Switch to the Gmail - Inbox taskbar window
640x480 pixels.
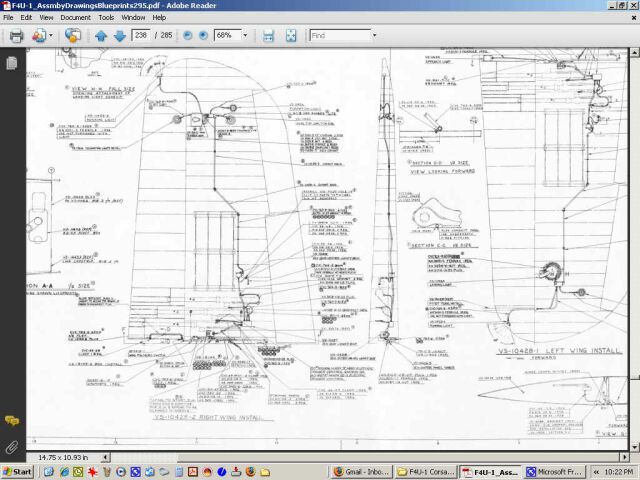[x=362, y=472]
